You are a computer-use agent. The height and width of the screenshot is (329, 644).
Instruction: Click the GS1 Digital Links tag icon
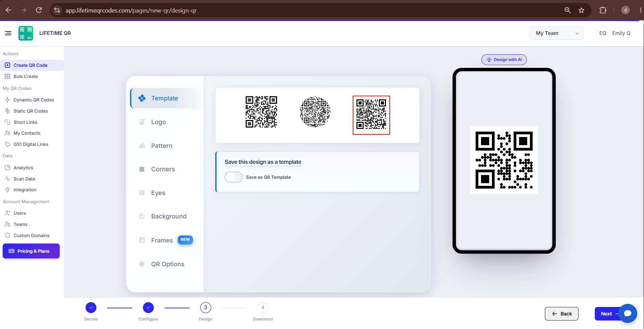pyautogui.click(x=7, y=144)
